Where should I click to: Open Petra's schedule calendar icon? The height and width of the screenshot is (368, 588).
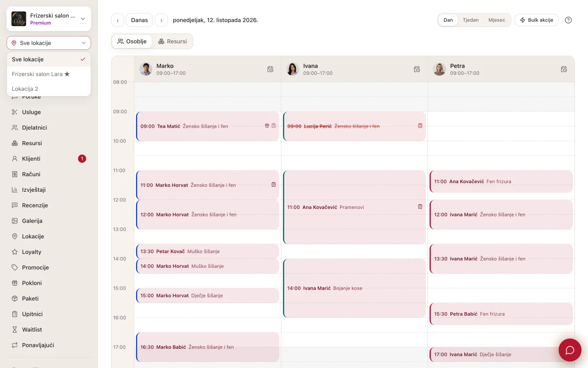[564, 70]
